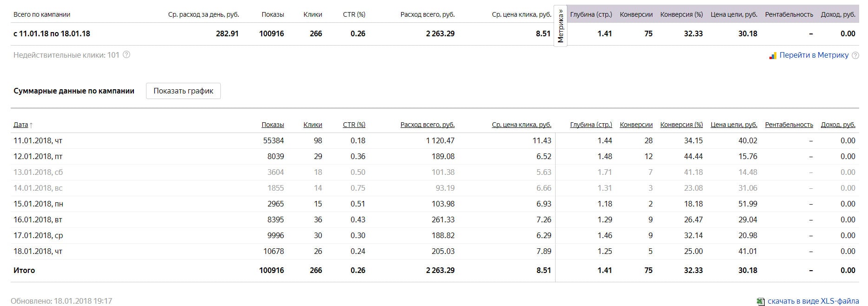Sort by Конверсии table column header
This screenshot has height=306, width=868.
[636, 125]
